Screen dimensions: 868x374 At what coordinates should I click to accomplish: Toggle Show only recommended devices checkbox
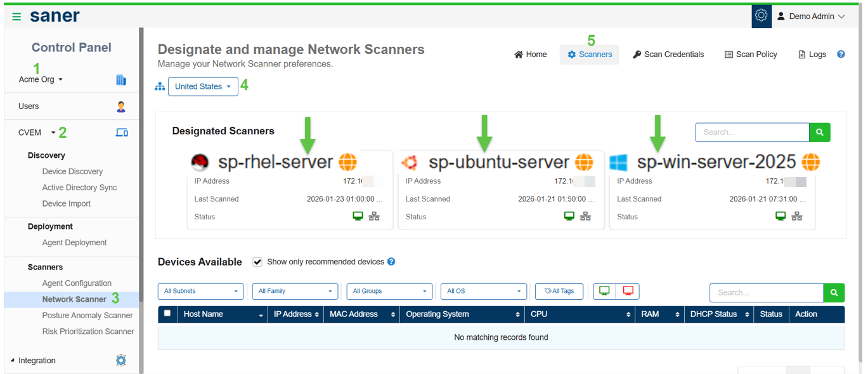[x=257, y=262]
